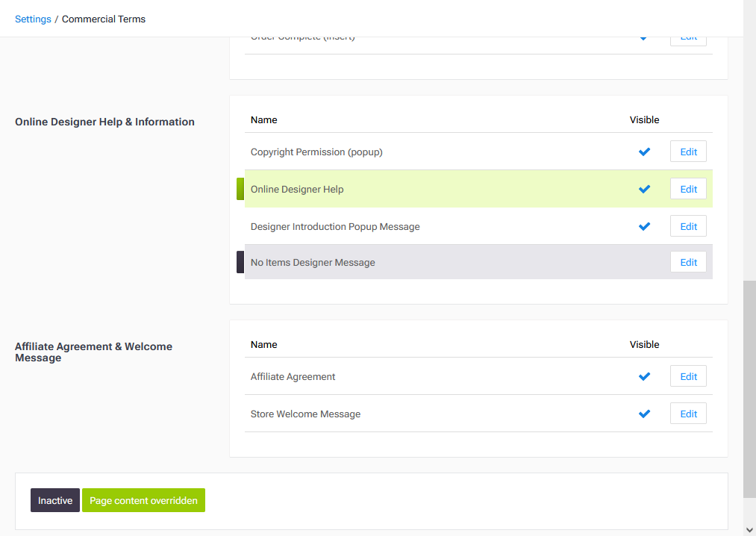
Task: Click visible checkmark for Affiliate Agreement
Action: [644, 376]
